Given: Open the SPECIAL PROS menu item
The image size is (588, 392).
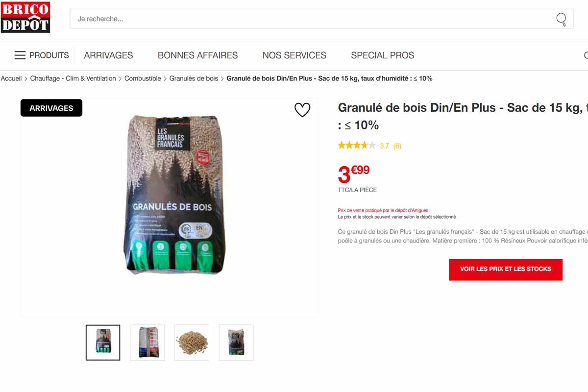Looking at the screenshot, I should pyautogui.click(x=383, y=55).
